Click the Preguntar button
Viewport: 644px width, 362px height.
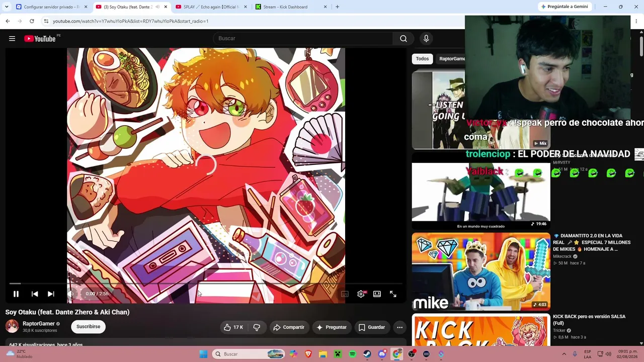click(331, 327)
